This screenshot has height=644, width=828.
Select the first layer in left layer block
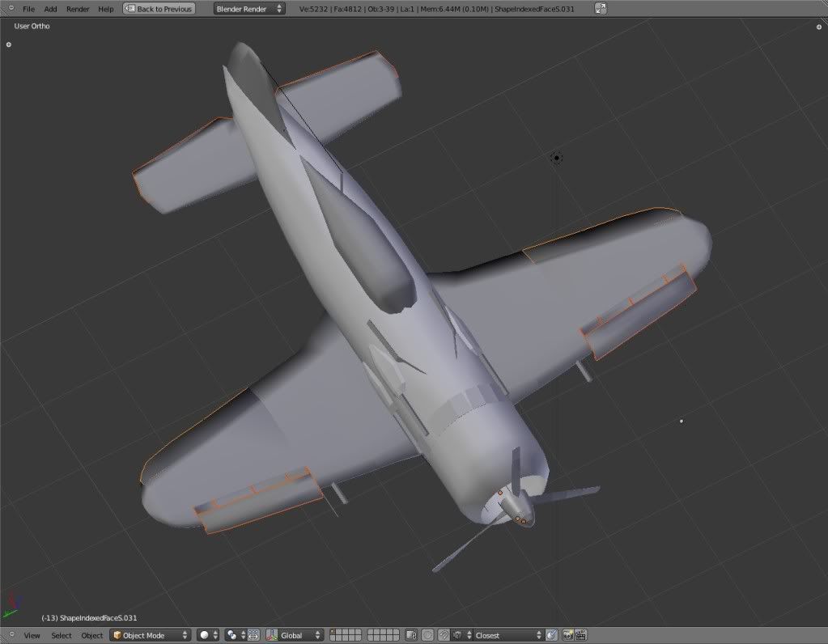coord(333,632)
